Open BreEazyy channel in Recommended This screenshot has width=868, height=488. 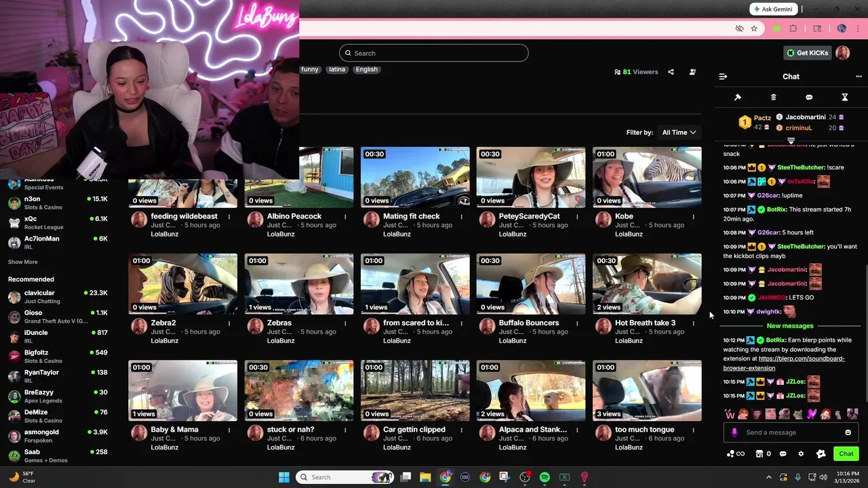pos(58,396)
